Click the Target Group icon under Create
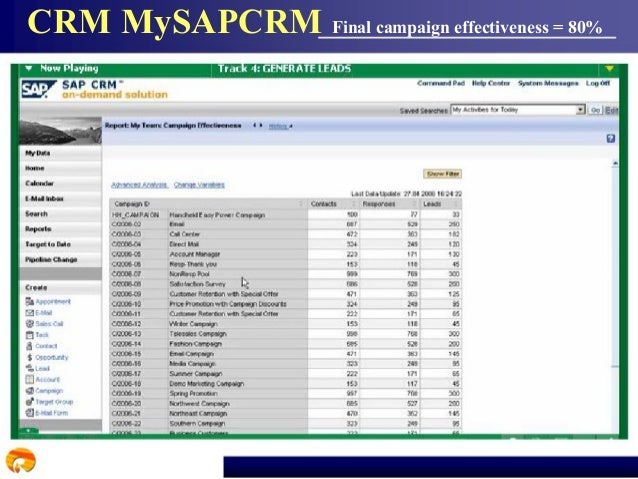The height and width of the screenshot is (479, 638). [29, 402]
